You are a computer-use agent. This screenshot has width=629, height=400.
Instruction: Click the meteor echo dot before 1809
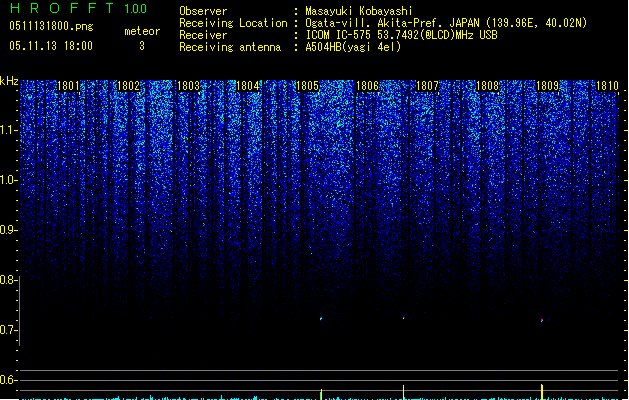(542, 320)
